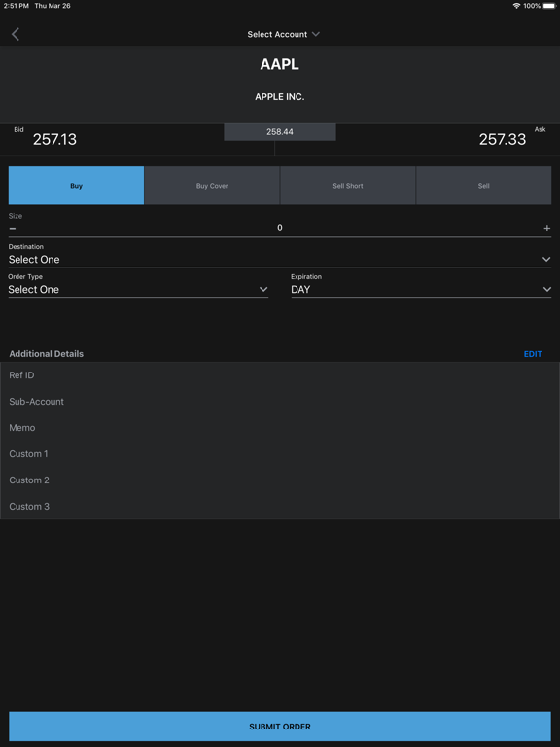Open the Order Type dropdown
The width and height of the screenshot is (560, 747).
(138, 289)
